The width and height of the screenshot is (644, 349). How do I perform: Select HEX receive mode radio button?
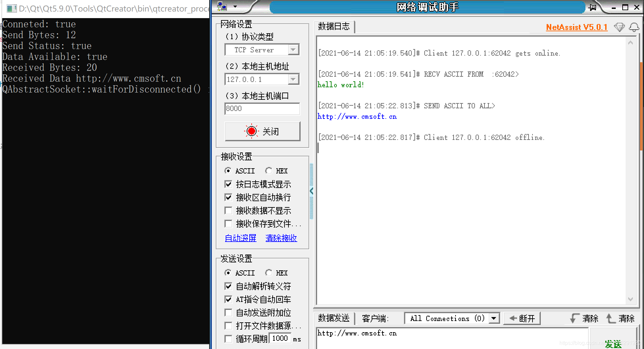tap(269, 171)
